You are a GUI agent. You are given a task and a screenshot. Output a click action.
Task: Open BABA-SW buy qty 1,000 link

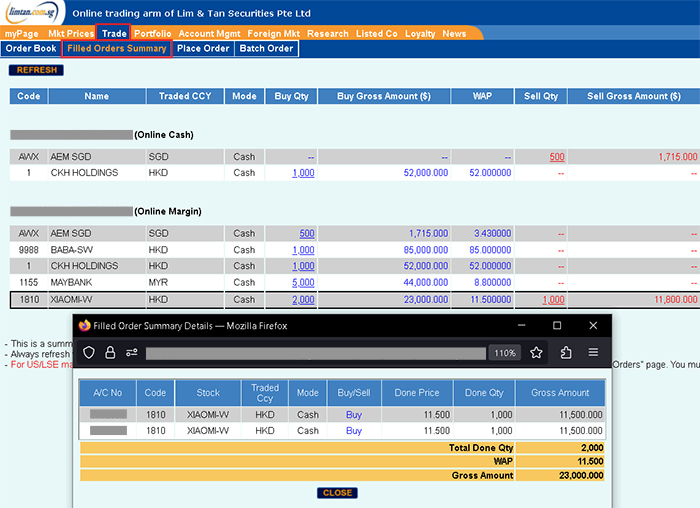pos(303,250)
